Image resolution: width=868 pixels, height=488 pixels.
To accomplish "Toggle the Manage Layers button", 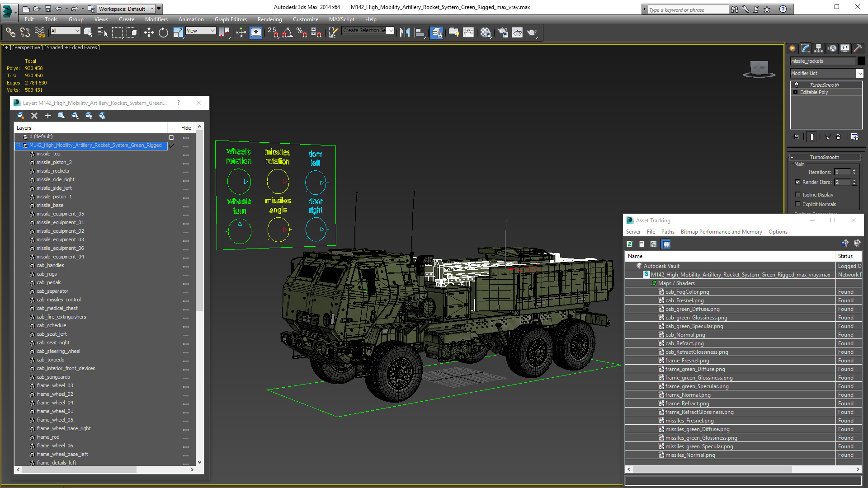I will [x=436, y=32].
